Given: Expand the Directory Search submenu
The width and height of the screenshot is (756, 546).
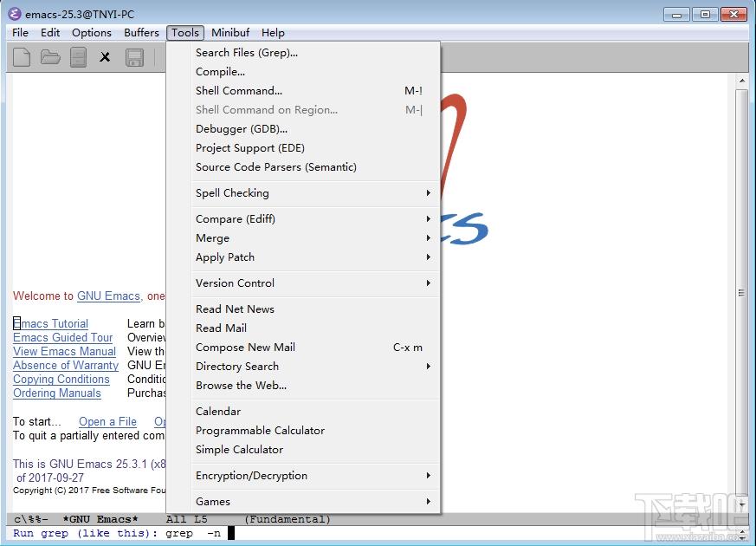Looking at the screenshot, I should pos(304,367).
